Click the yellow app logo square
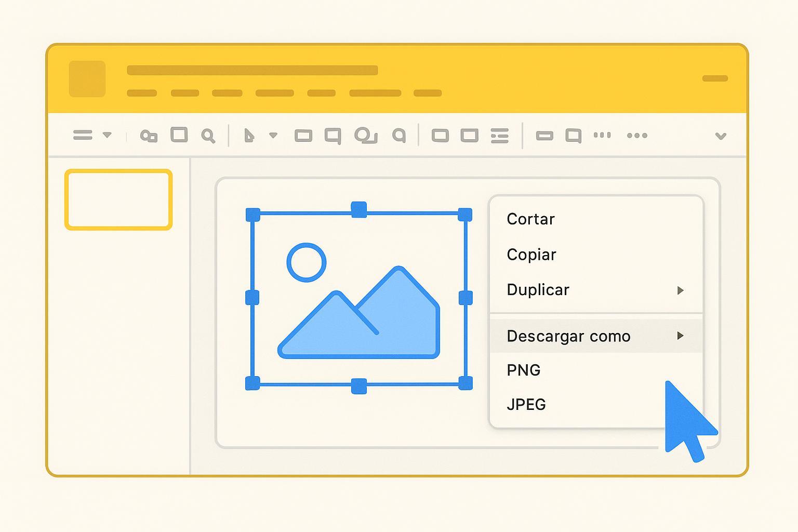Image resolution: width=798 pixels, height=532 pixels. (x=87, y=79)
